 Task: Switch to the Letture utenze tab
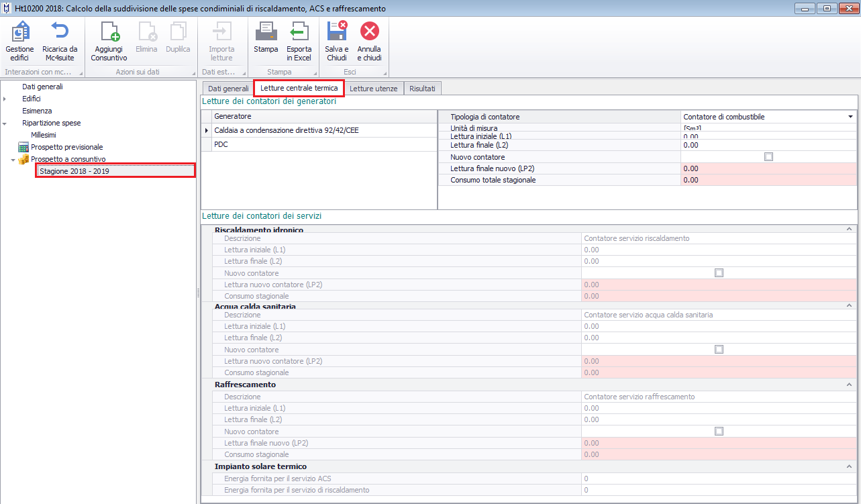[373, 89]
